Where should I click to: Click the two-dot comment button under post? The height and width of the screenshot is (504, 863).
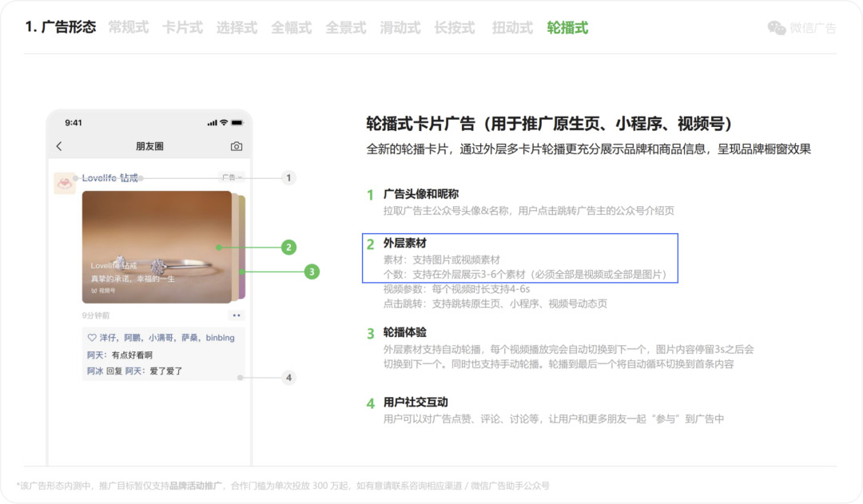[x=236, y=315]
